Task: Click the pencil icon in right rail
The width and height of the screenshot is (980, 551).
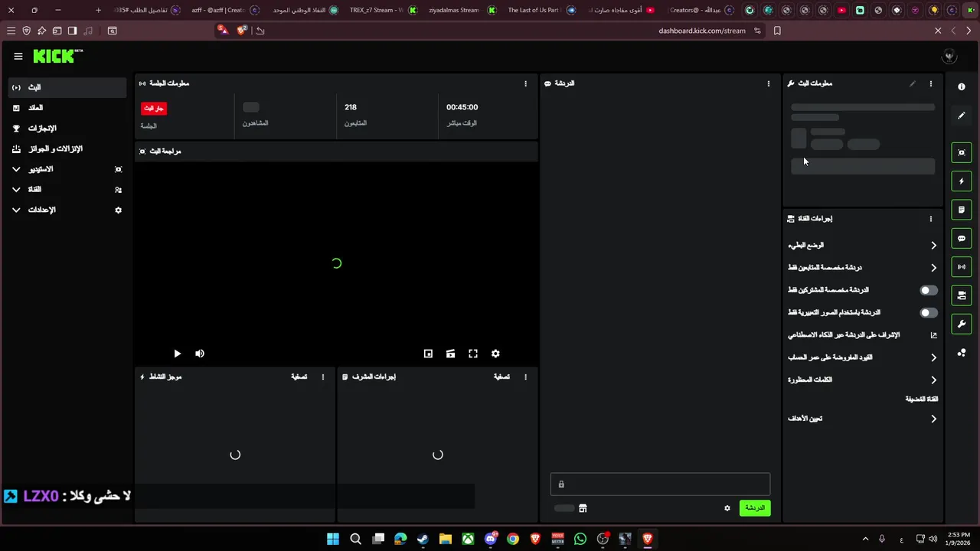Action: pos(962,116)
